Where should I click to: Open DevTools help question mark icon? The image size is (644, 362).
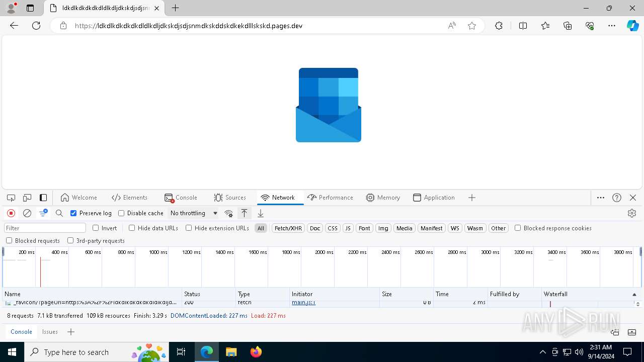click(x=617, y=198)
